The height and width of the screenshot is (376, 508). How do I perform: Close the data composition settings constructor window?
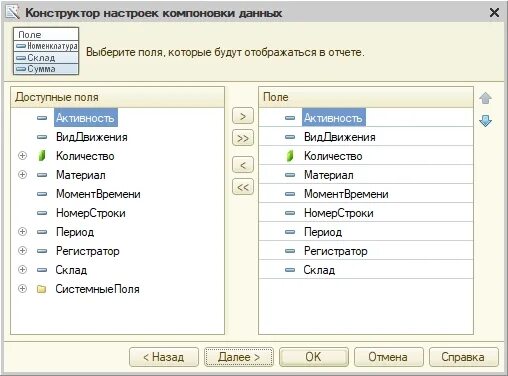coord(494,13)
